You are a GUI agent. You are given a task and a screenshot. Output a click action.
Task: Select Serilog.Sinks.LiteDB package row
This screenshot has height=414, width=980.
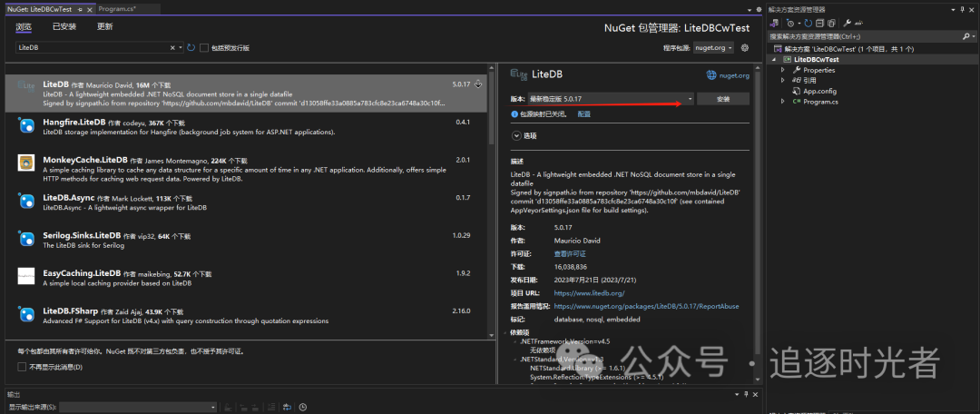[x=246, y=241]
